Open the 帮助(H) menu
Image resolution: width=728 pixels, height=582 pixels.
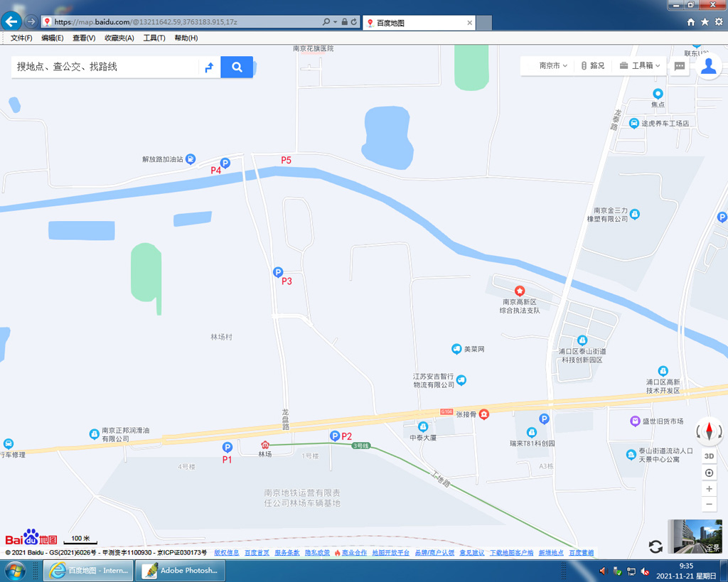[x=186, y=38]
